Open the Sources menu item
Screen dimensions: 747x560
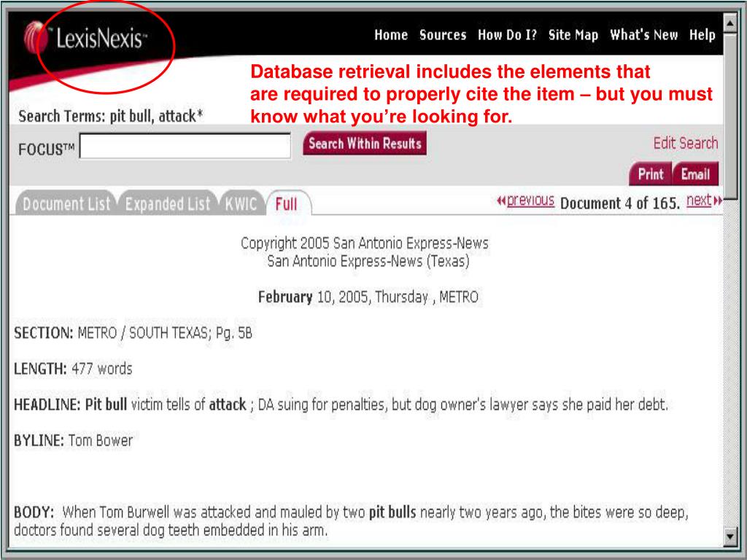coord(443,35)
